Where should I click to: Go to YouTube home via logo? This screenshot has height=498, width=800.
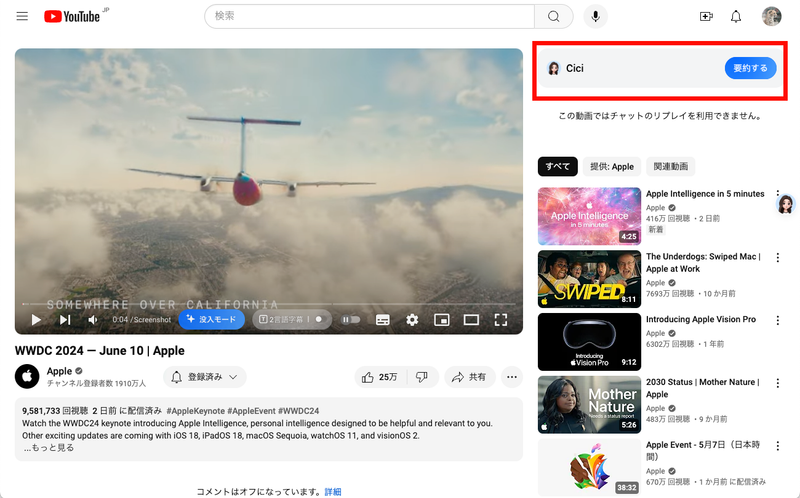coord(72,16)
